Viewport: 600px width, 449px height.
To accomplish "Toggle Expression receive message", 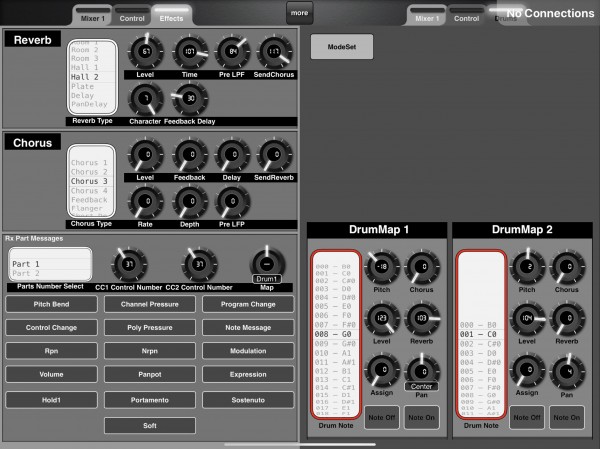I will point(248,374).
